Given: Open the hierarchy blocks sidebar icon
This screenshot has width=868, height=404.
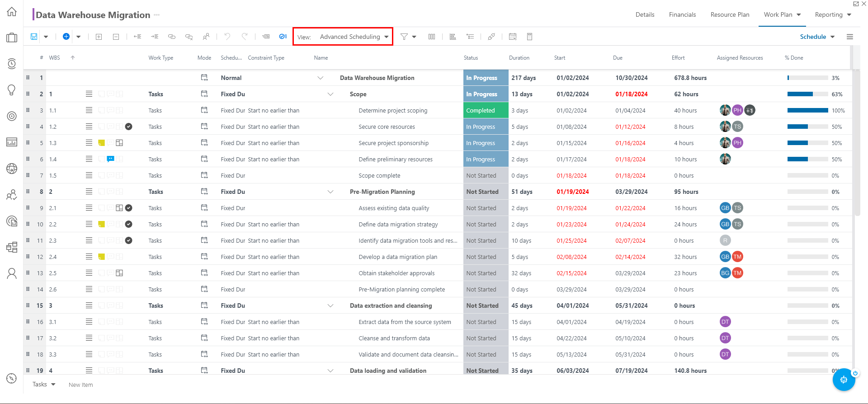Looking at the screenshot, I should click(x=12, y=247).
